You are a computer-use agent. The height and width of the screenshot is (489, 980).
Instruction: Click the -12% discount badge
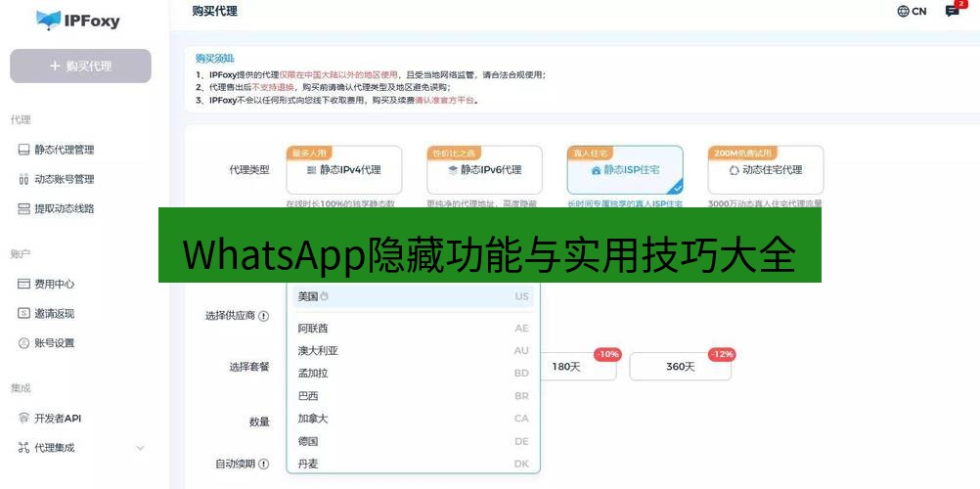(x=722, y=355)
